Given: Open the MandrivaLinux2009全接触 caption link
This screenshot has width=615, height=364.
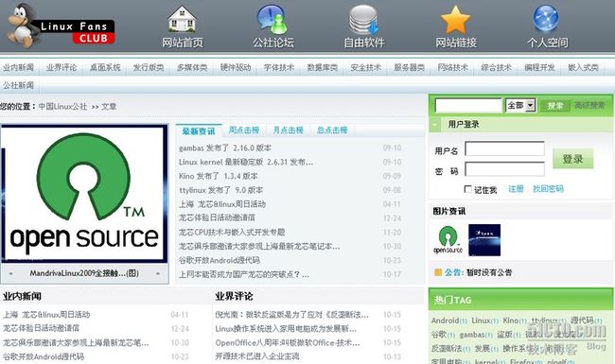Looking at the screenshot, I should 84,273.
